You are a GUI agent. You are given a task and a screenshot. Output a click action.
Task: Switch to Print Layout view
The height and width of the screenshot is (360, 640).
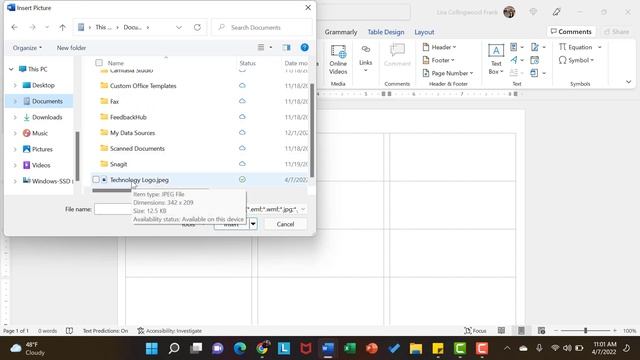click(521, 331)
